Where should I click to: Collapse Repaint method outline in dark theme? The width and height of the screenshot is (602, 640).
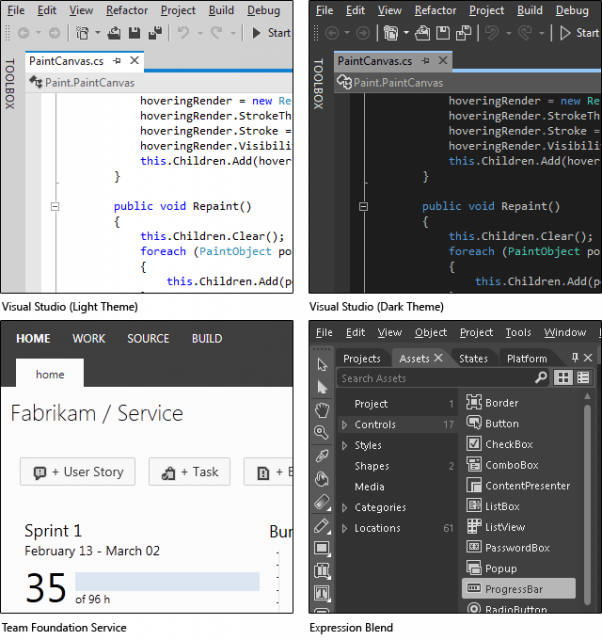[363, 207]
